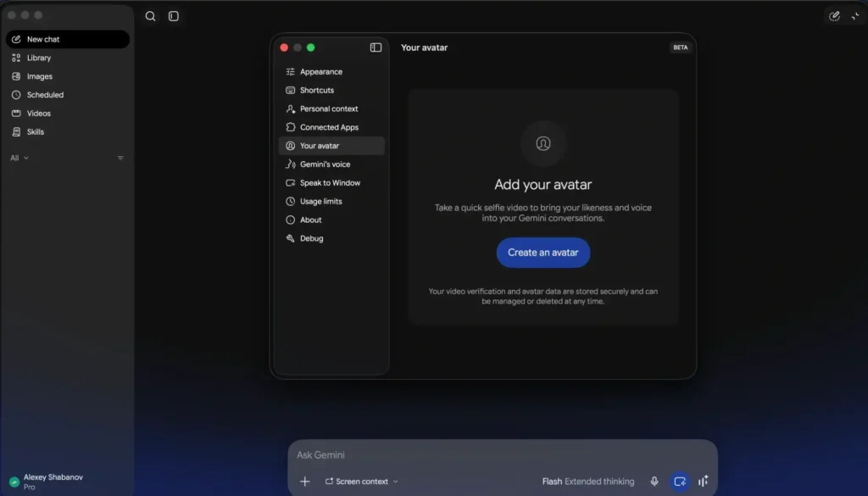Click the Your avatar title text
The height and width of the screenshot is (496, 868).
424,47
